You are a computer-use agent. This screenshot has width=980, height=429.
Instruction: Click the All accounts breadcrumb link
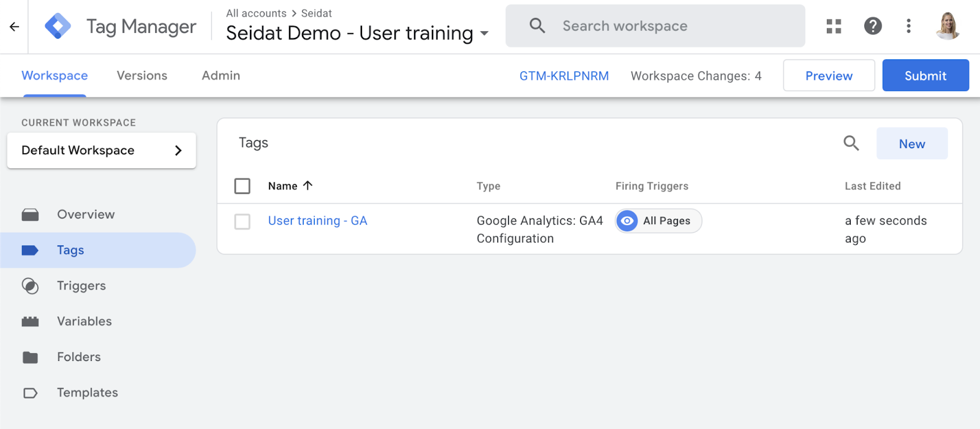pos(256,13)
